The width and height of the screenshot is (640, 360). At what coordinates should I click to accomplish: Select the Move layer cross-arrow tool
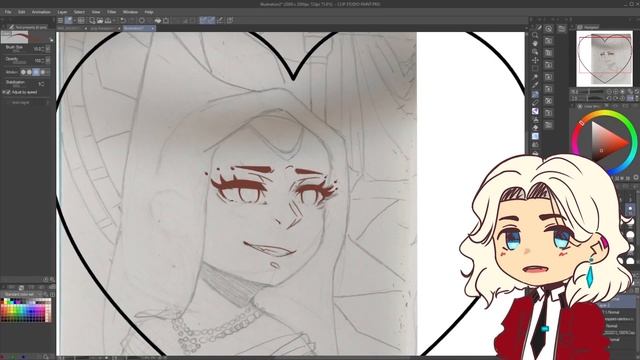pos(535,60)
